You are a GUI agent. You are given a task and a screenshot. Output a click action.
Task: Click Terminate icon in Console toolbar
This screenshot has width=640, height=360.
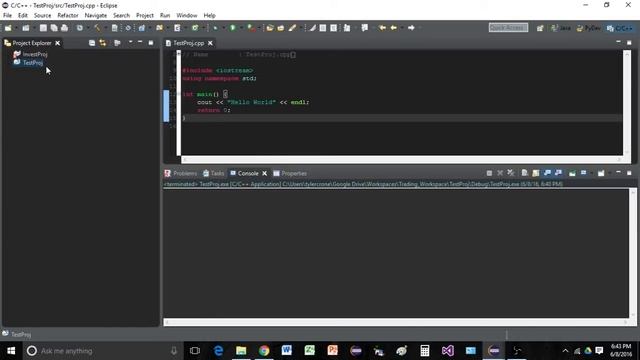pyautogui.click(x=489, y=173)
